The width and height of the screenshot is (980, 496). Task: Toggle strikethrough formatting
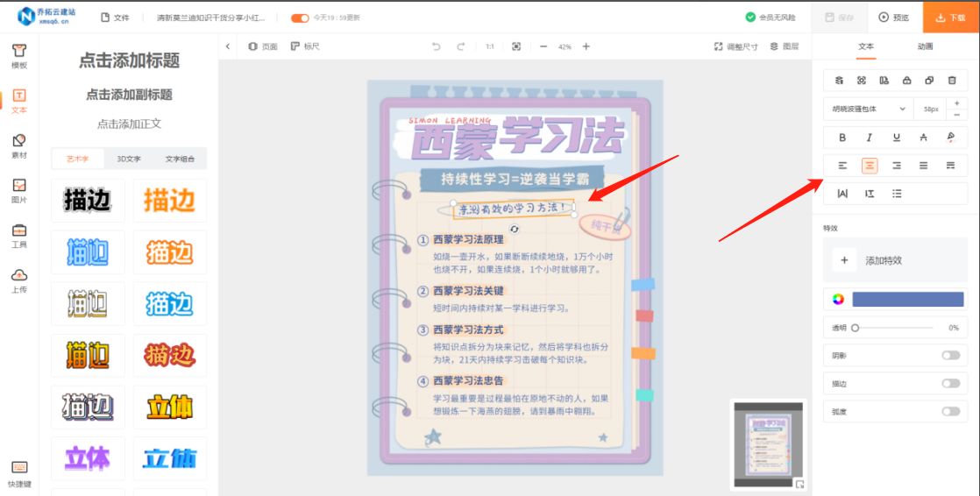coord(924,138)
